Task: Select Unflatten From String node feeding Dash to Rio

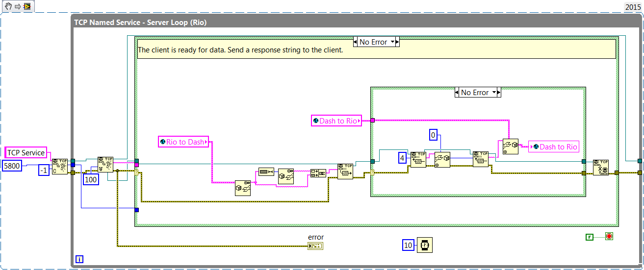Action: [511, 147]
